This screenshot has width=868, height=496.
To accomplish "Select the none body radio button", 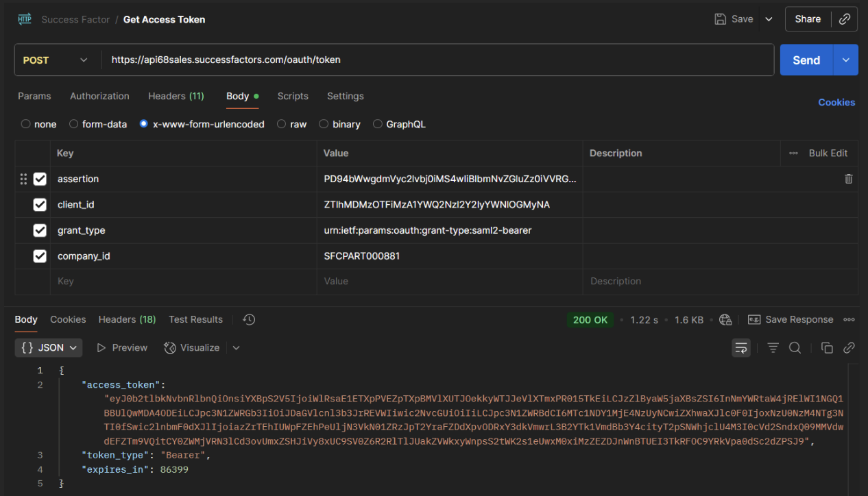I will [x=25, y=124].
